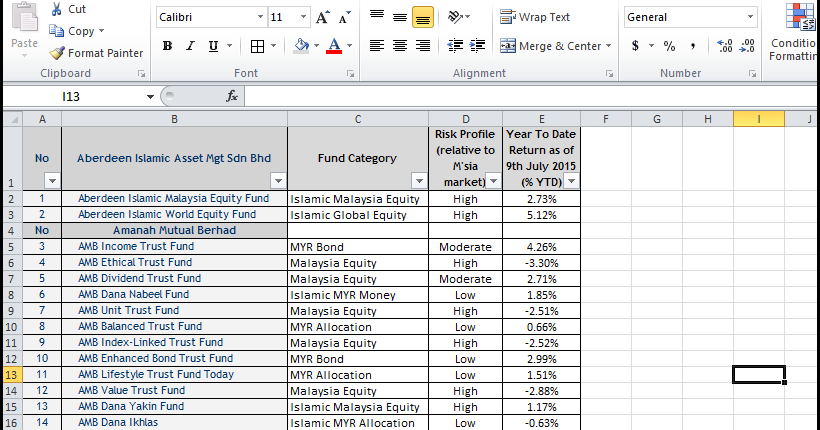820x430 pixels.
Task: Open the Name Box dropdown arrow
Action: 150,97
